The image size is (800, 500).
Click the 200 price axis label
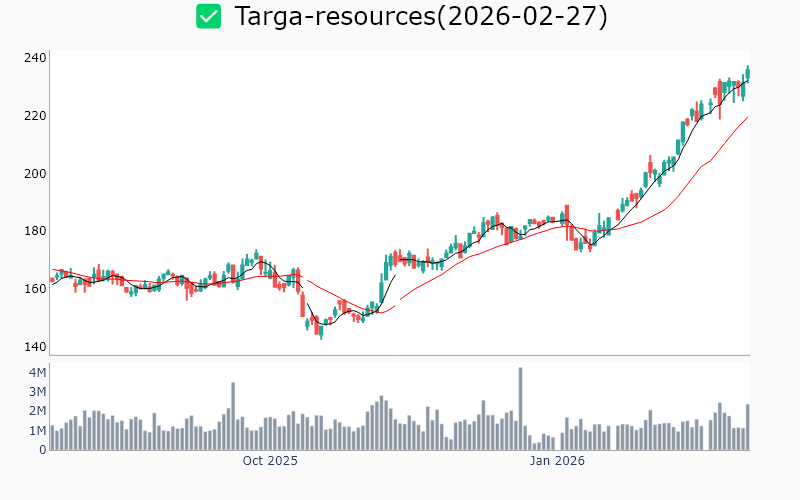coord(36,174)
